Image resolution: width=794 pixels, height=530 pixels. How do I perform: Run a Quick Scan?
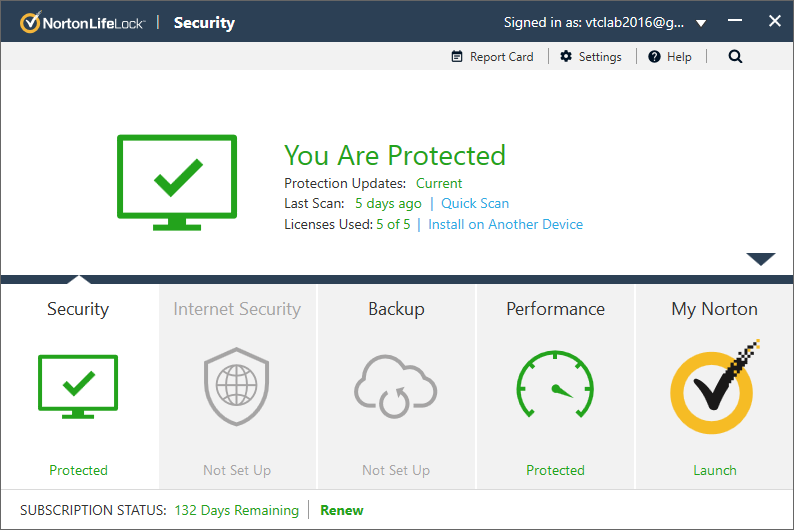coord(475,203)
